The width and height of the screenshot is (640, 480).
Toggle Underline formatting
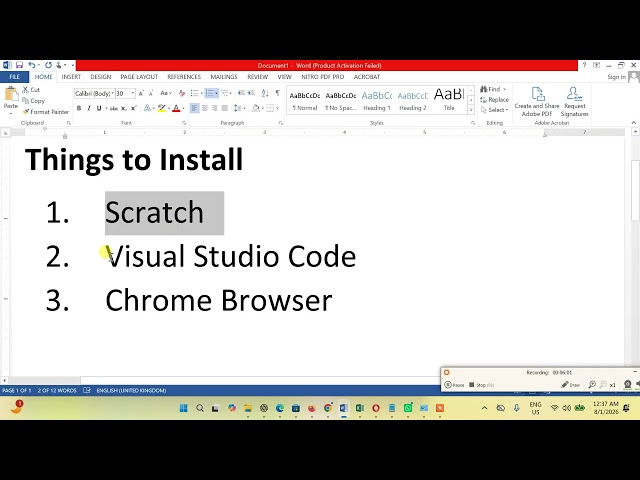(x=98, y=109)
